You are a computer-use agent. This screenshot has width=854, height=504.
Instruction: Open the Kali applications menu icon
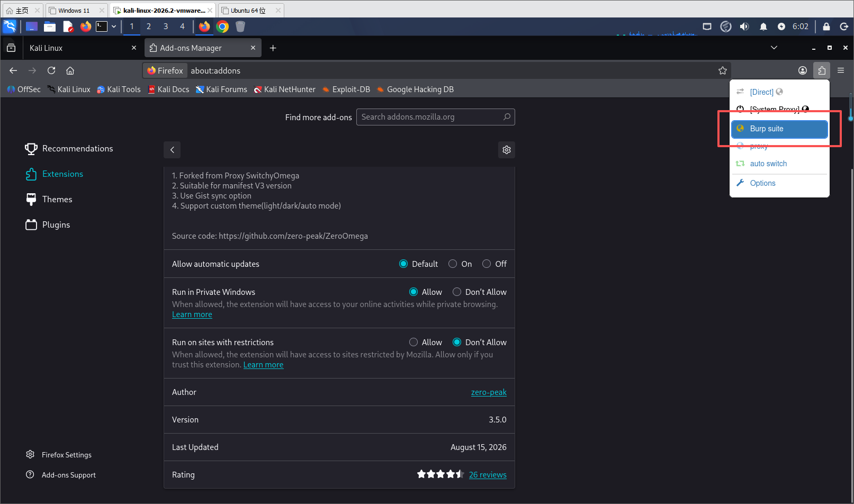click(x=10, y=26)
